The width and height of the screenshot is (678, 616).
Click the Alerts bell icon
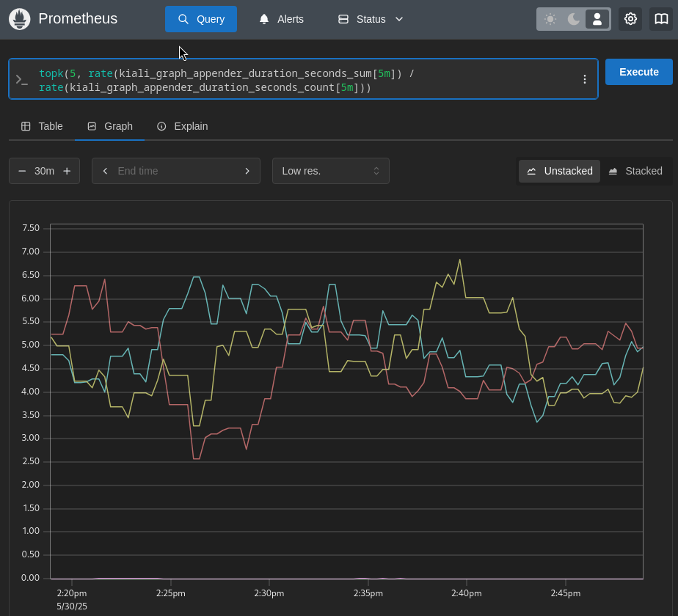click(x=264, y=19)
